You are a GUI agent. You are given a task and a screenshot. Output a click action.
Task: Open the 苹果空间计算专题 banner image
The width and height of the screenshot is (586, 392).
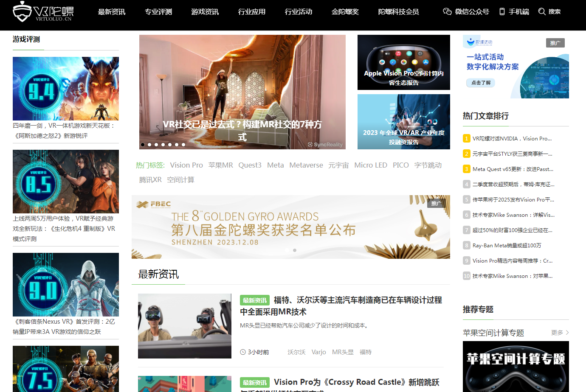pos(516,367)
